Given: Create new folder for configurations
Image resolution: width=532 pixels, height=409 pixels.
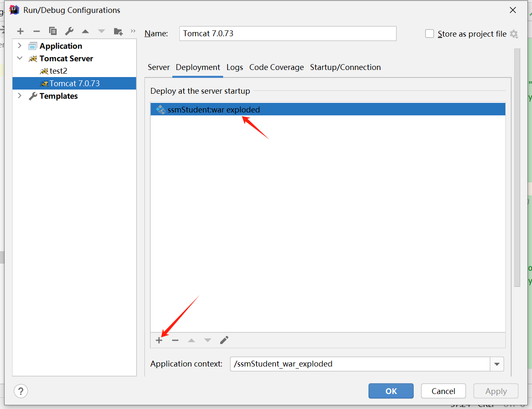Looking at the screenshot, I should point(118,31).
